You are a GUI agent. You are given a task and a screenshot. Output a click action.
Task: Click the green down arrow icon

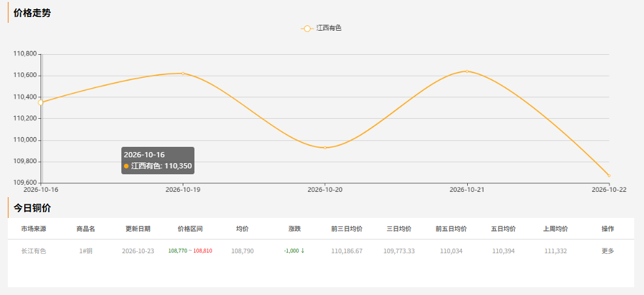point(303,251)
